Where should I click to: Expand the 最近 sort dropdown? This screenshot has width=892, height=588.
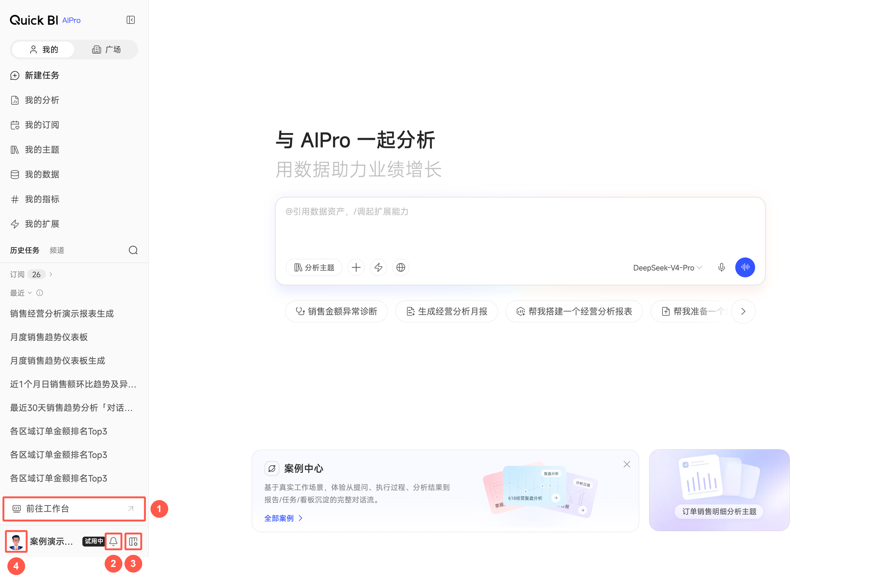tap(21, 293)
